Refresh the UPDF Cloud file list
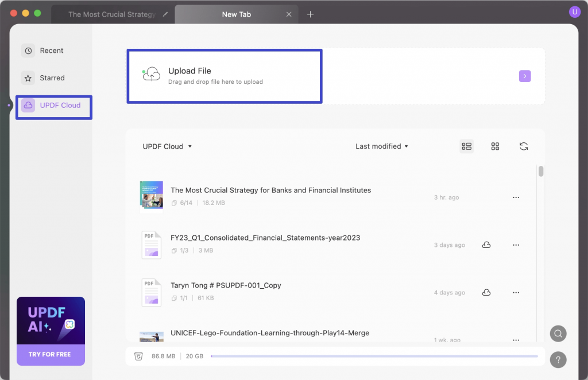This screenshot has height=380, width=588. 523,146
